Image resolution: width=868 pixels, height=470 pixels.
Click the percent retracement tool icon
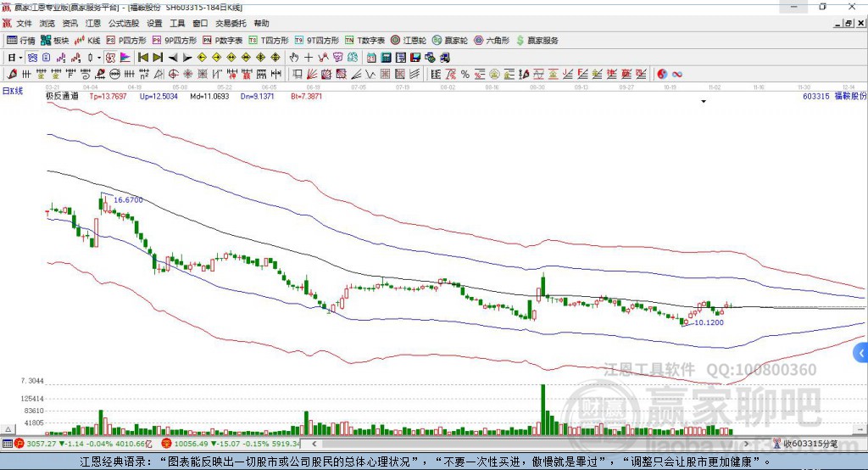pos(465,75)
